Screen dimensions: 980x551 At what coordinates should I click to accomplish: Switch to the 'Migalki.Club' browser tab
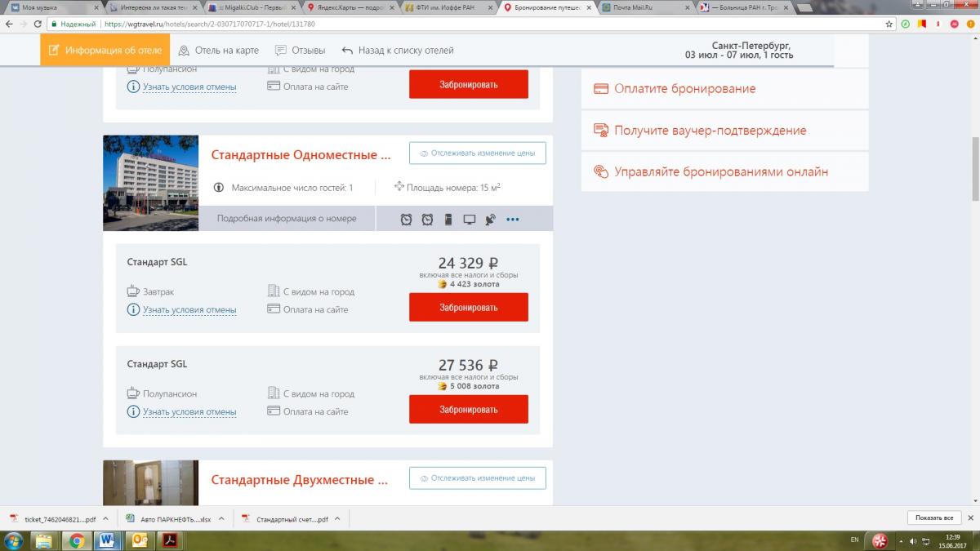pyautogui.click(x=252, y=7)
